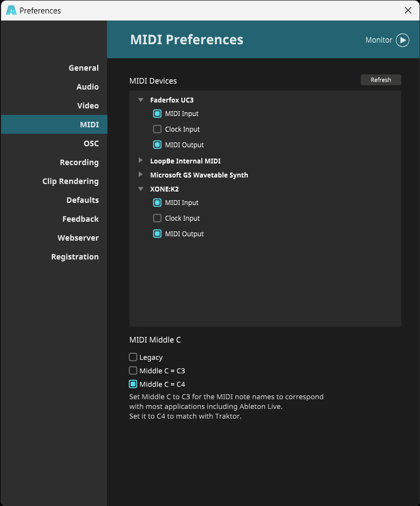Collapse the Faderfox UC3 device

point(141,100)
